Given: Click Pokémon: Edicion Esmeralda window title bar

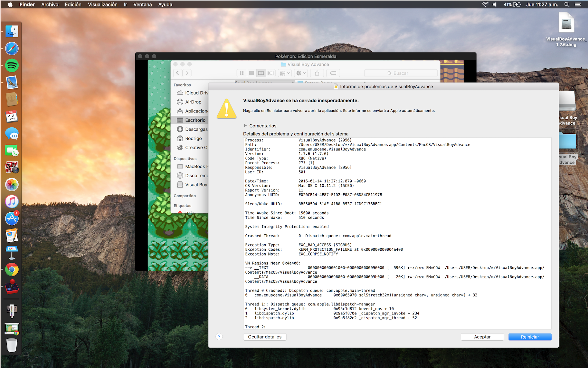Looking at the screenshot, I should click(306, 56).
